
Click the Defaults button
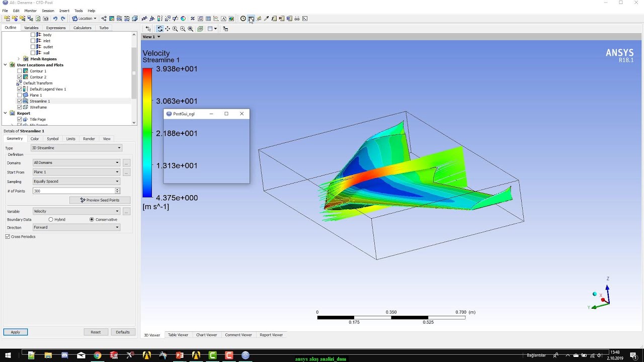(x=123, y=332)
